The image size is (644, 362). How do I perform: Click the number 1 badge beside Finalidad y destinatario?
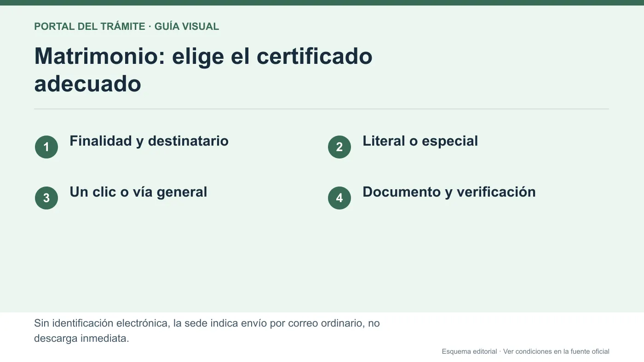46,147
